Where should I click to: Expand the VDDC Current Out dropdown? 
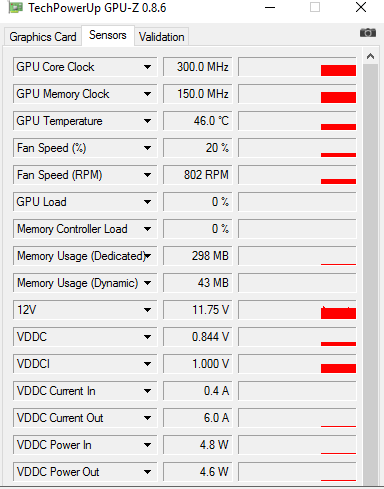pos(147,418)
